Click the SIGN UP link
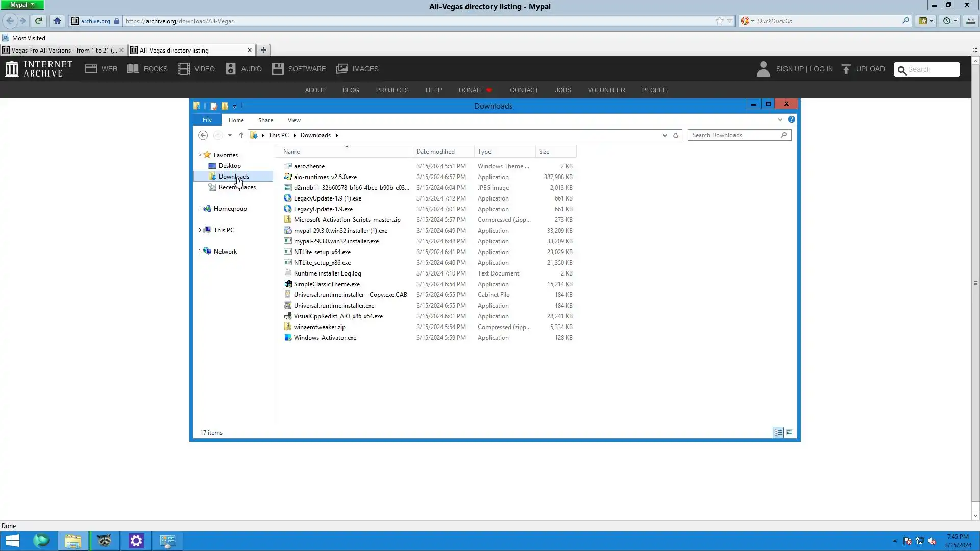 [x=790, y=69]
